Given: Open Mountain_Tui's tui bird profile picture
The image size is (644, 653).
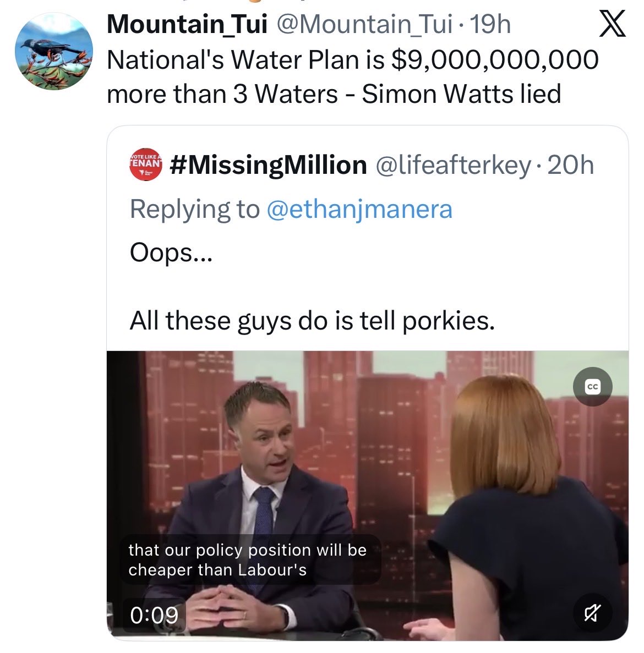Looking at the screenshot, I should pyautogui.click(x=54, y=51).
